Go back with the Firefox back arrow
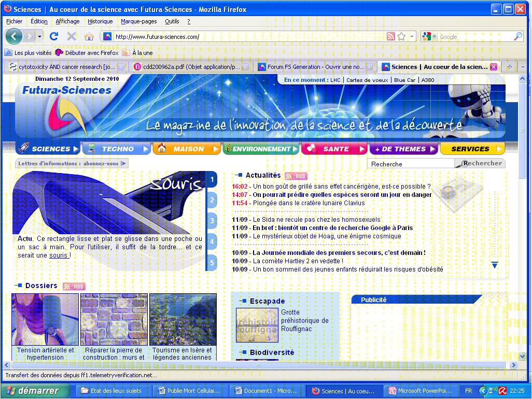 tap(13, 36)
